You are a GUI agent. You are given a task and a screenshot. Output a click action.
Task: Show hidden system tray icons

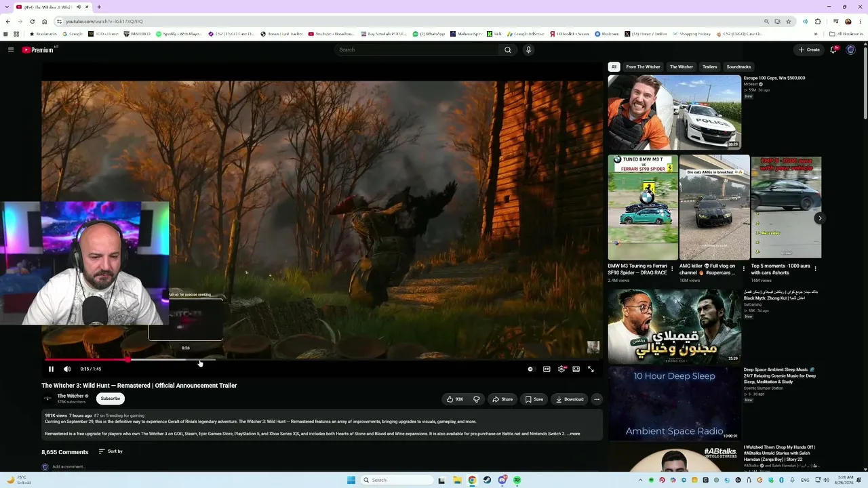pyautogui.click(x=640, y=480)
